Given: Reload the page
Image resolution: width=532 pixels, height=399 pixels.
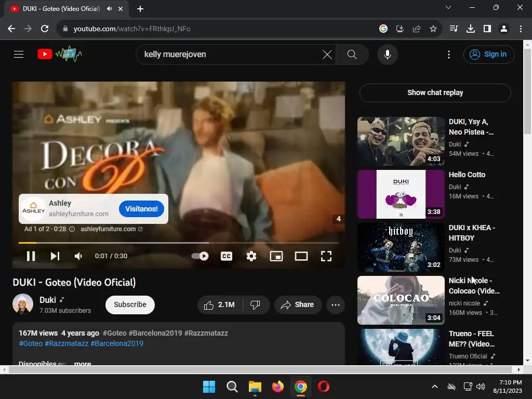Looking at the screenshot, I should click(x=45, y=29).
